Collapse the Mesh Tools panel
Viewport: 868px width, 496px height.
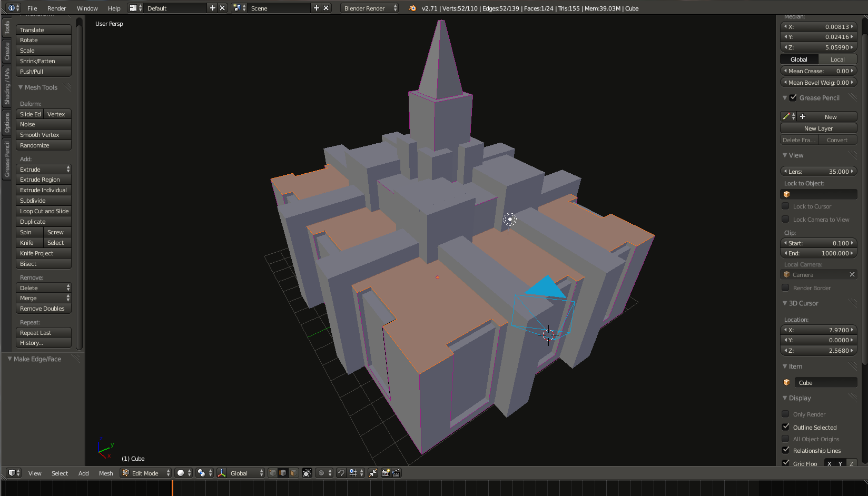(x=21, y=87)
